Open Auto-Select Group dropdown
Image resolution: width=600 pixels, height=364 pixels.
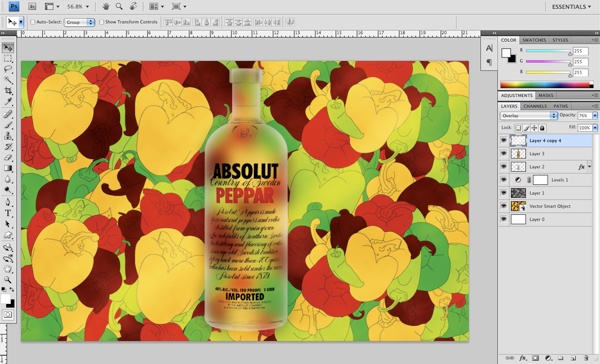click(x=79, y=22)
